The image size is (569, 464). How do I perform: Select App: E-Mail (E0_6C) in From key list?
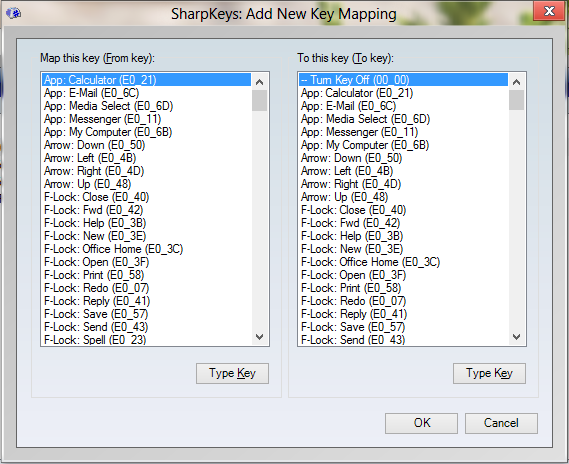(147, 93)
